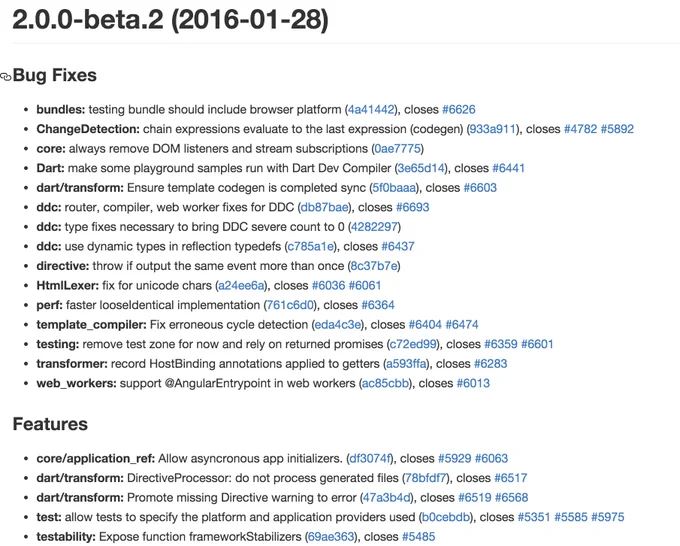Open issue #5585 for test feature
Viewport: 680px width, 546px height.
coord(571,517)
